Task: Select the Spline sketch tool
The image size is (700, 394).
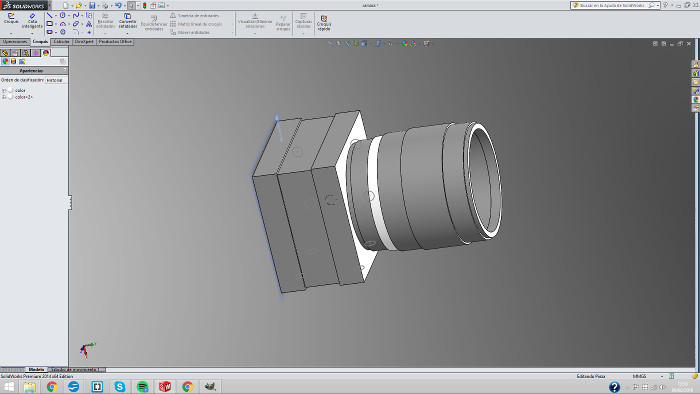Action: tap(76, 15)
